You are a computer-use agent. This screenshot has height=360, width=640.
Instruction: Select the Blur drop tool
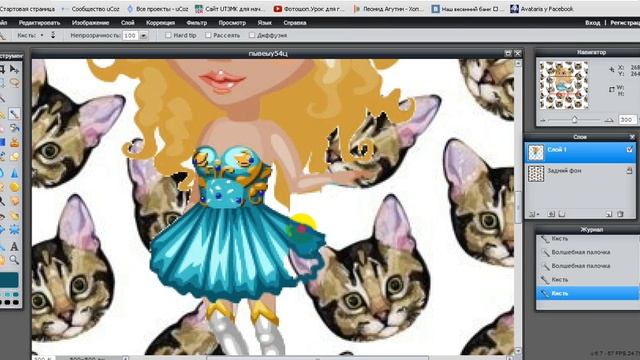2,172
